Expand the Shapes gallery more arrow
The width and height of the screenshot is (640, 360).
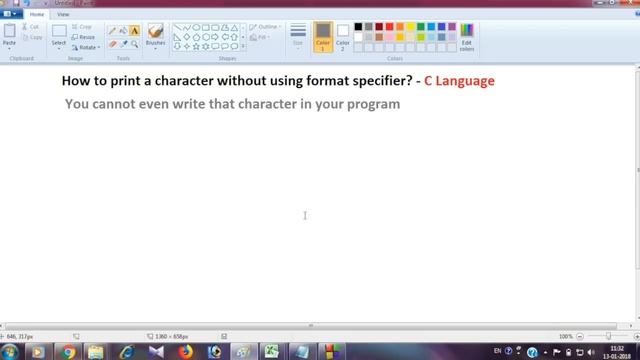tap(243, 47)
